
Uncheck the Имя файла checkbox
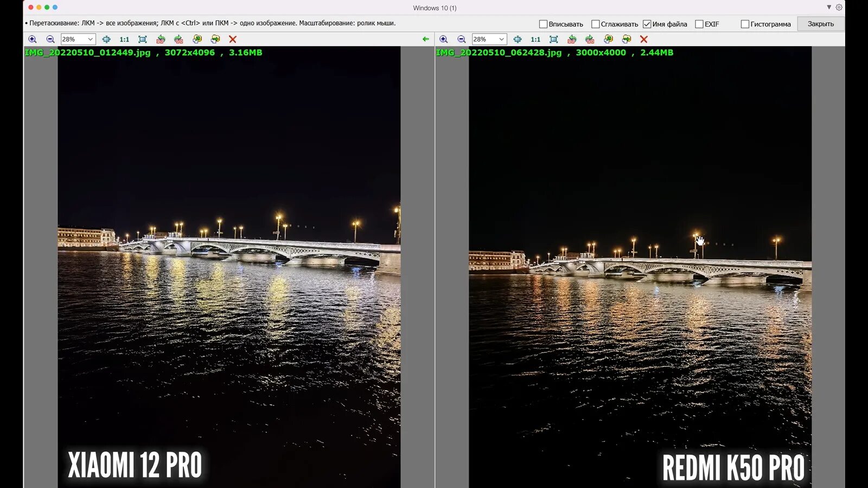click(x=647, y=24)
